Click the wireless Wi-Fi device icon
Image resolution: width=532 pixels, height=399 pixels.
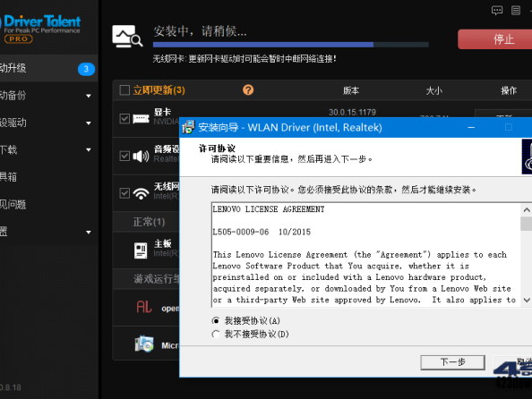point(141,193)
